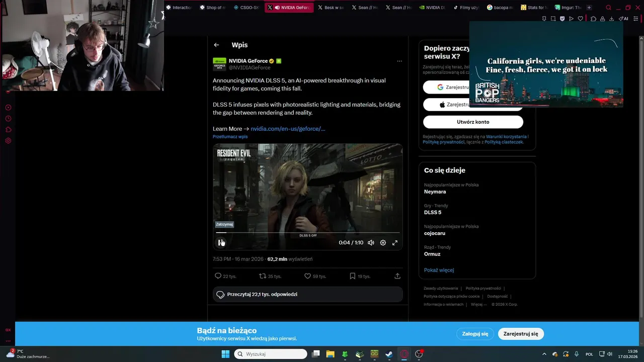
Task: Open browser downloads icon
Action: tap(611, 19)
